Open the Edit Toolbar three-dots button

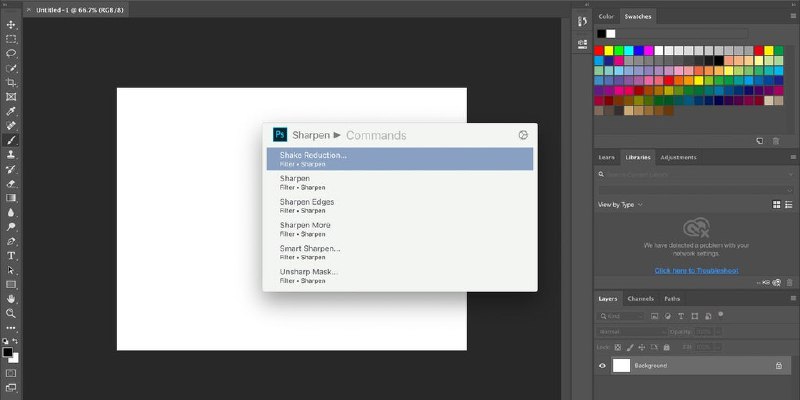click(x=11, y=328)
